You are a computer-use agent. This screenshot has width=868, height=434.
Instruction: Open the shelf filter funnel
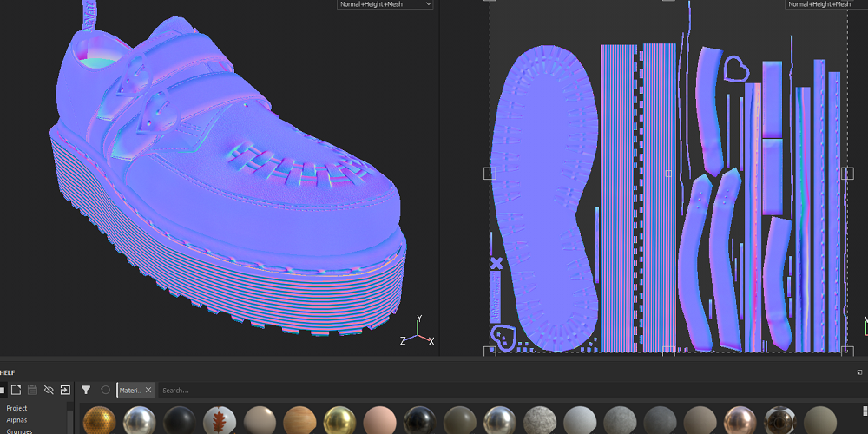click(86, 391)
